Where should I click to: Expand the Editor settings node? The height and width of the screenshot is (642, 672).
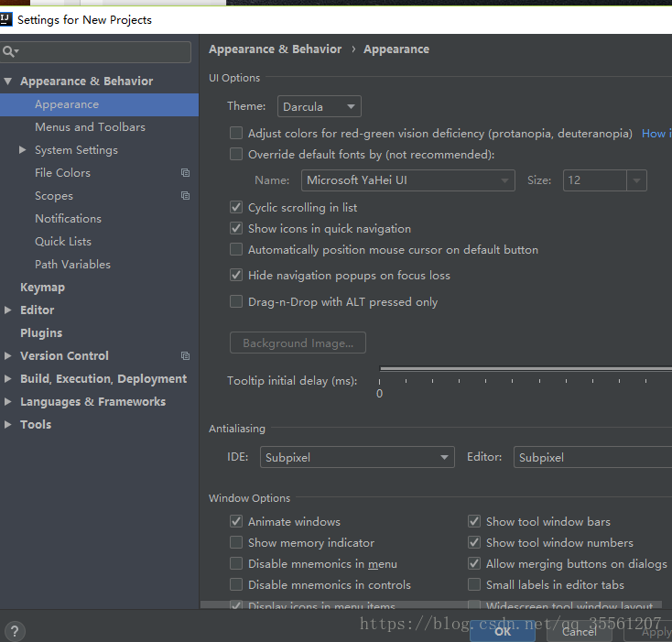click(7, 310)
